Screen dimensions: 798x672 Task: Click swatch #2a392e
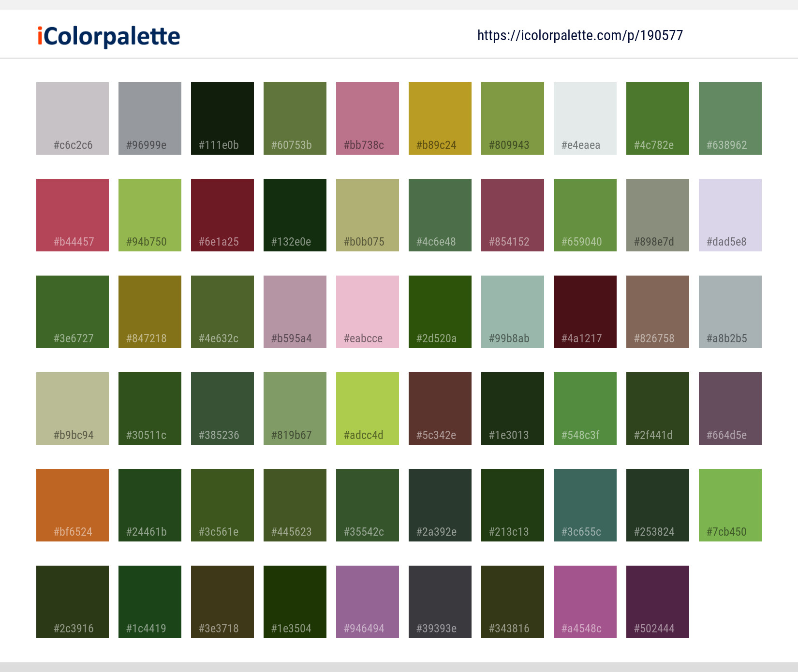pos(440,505)
